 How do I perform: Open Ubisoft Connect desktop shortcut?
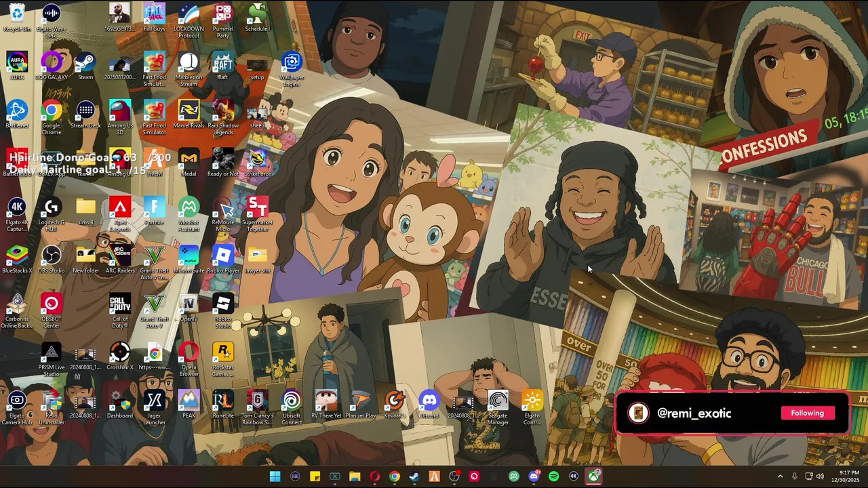pos(292,408)
